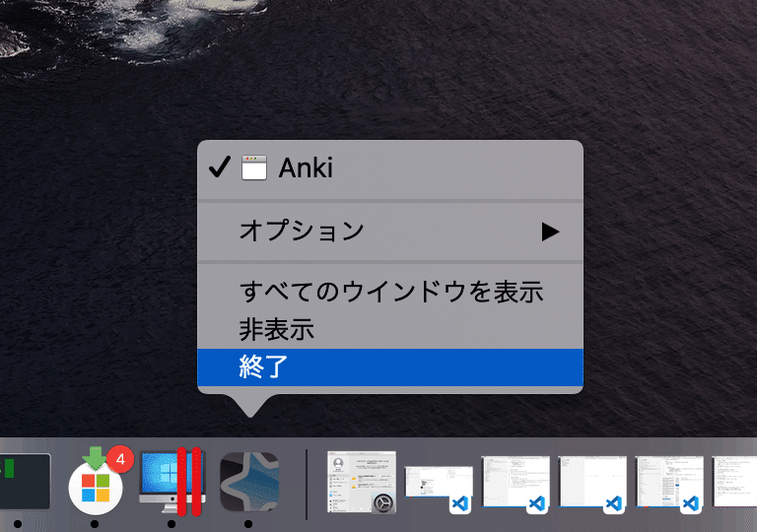
Task: Restore the minimized System Preferences window
Action: point(362,482)
